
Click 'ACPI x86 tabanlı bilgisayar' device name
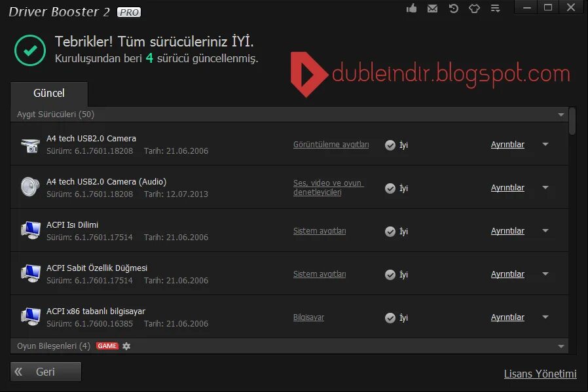coord(96,311)
